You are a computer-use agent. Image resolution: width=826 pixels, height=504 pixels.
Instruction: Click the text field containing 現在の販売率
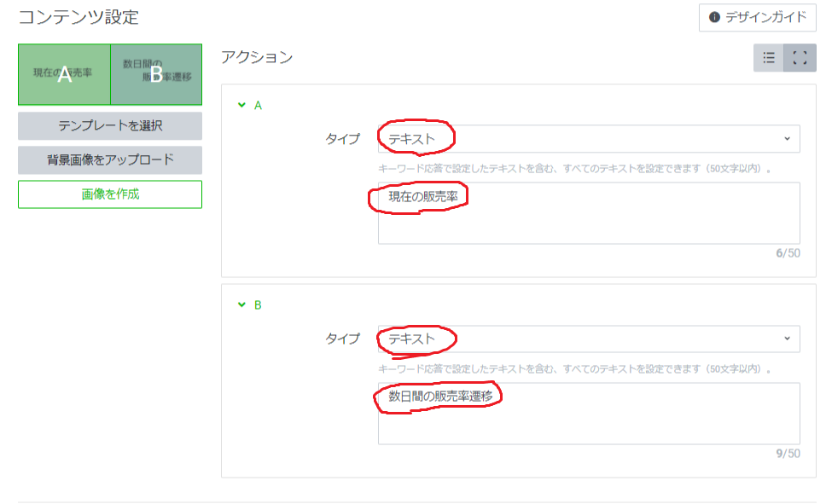point(589,213)
